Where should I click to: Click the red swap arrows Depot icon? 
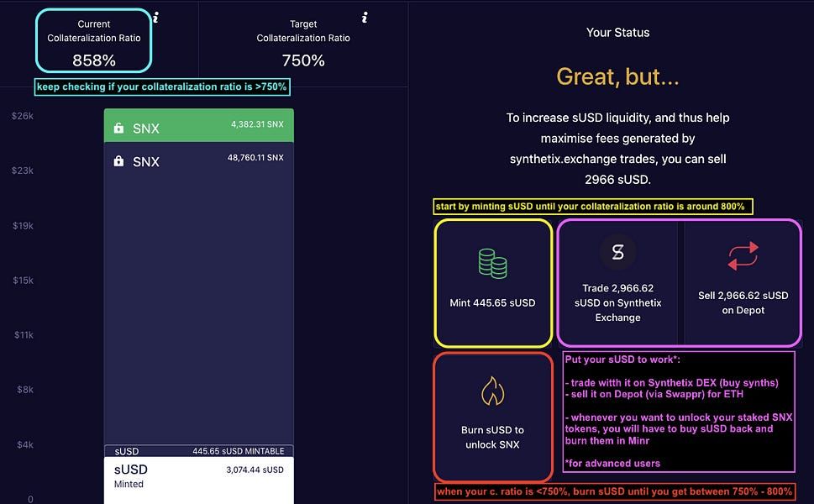(x=743, y=256)
